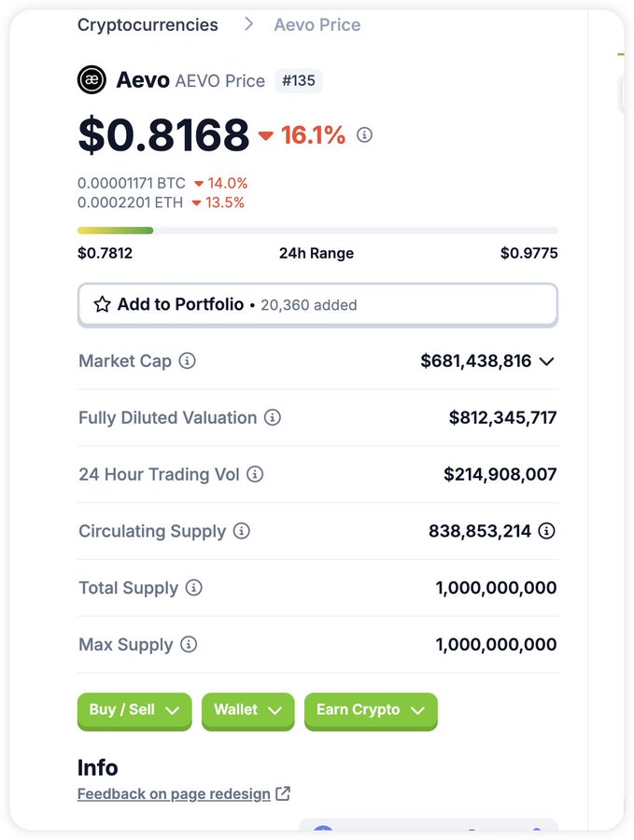634x840 pixels.
Task: Click the Aevo coin logo icon
Action: click(92, 80)
